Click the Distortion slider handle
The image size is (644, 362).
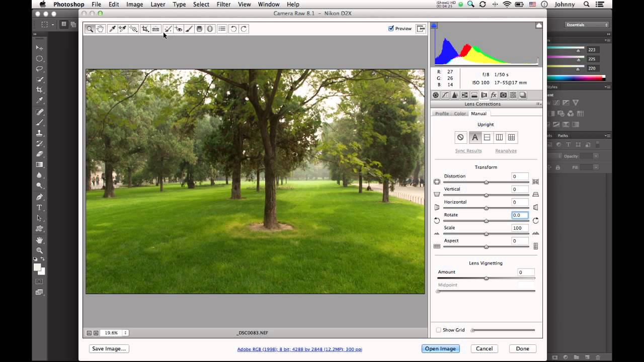click(486, 182)
